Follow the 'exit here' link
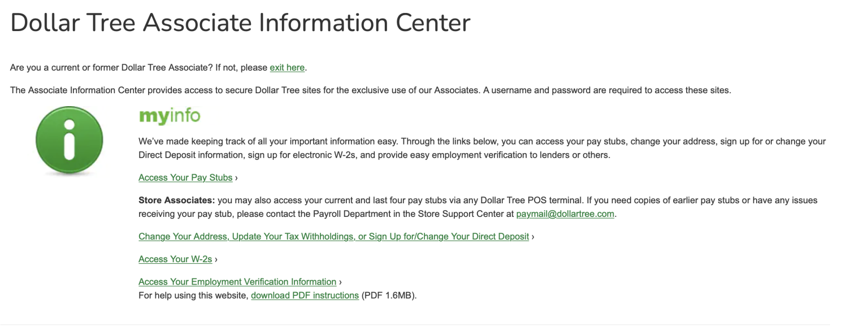Image resolution: width=868 pixels, height=336 pixels. [x=287, y=68]
